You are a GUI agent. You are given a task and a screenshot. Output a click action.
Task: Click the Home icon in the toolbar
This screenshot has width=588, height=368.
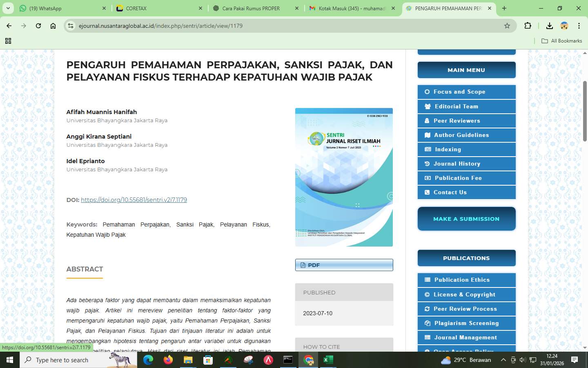[x=53, y=25]
